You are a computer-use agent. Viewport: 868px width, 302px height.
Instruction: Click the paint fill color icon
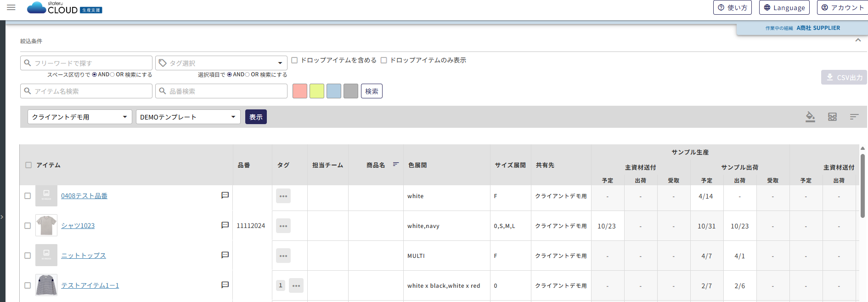coord(810,117)
